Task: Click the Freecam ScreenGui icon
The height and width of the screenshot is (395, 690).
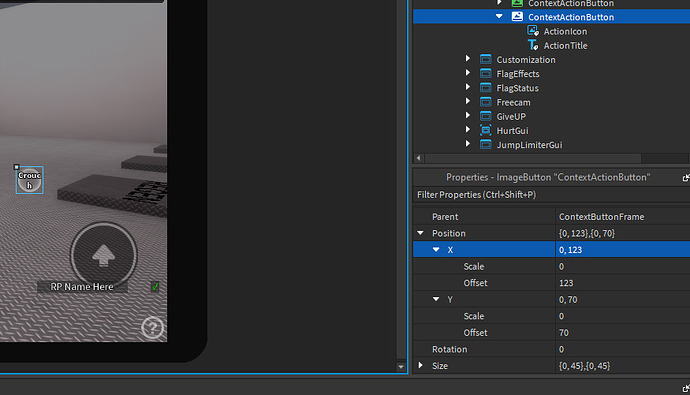Action: (x=485, y=102)
